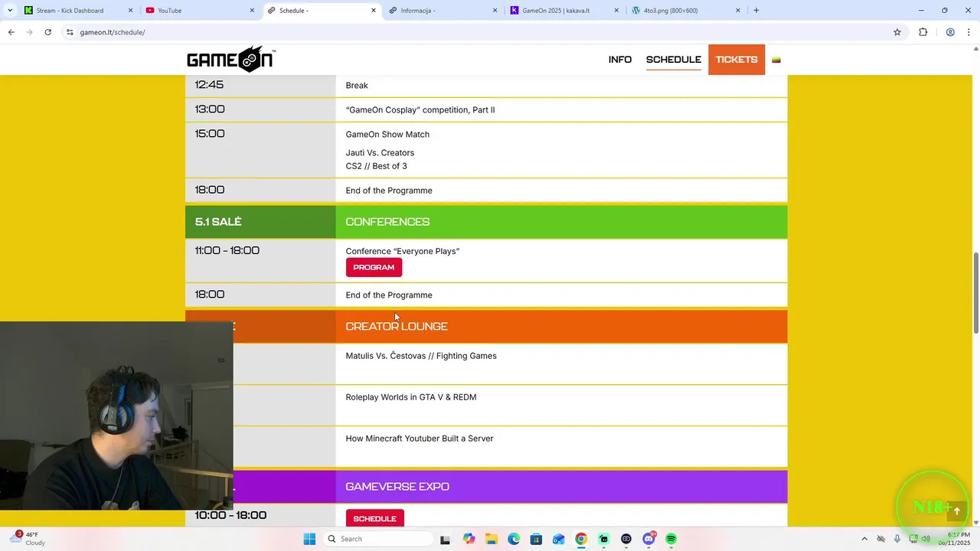This screenshot has height=551, width=980.
Task: Select the '5.1 SALĖ' hall label
Action: pos(218,222)
